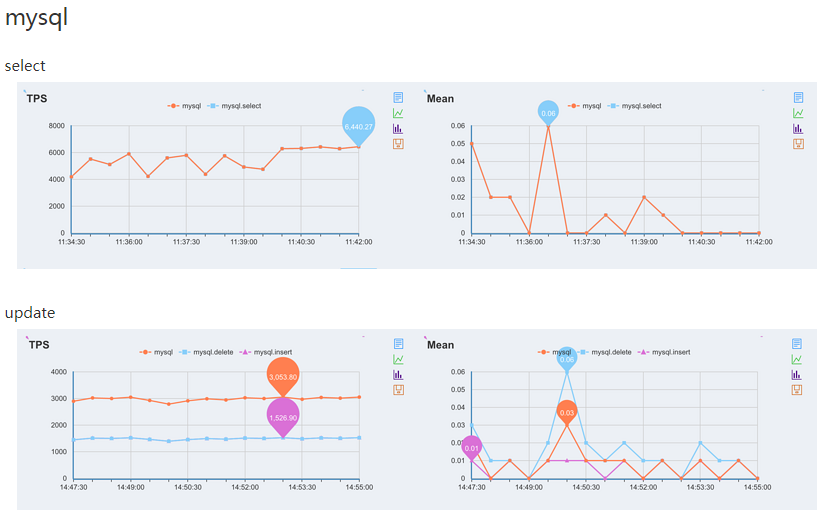
Task: Click 11:40:30 axis label in select Mean chart
Action: tap(701, 242)
